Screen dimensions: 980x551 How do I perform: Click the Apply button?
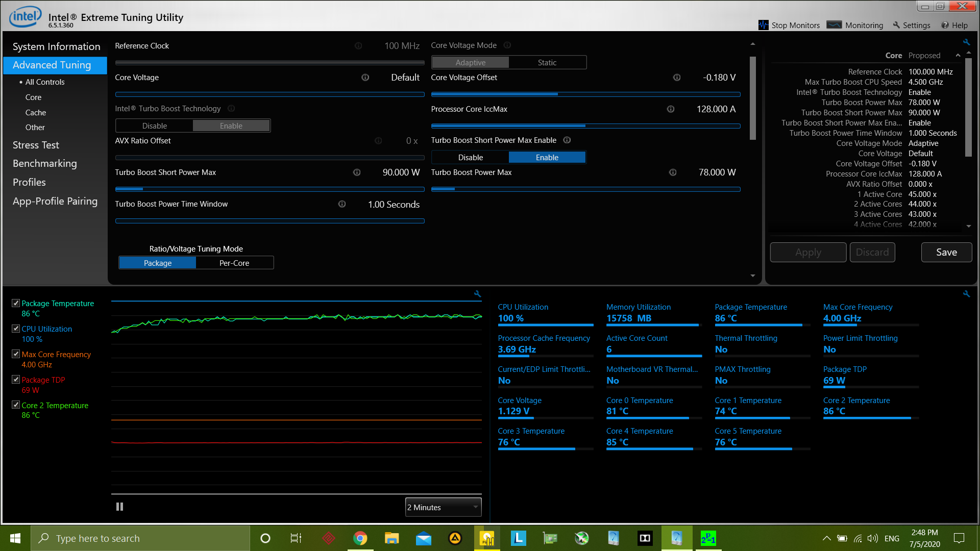[808, 252]
